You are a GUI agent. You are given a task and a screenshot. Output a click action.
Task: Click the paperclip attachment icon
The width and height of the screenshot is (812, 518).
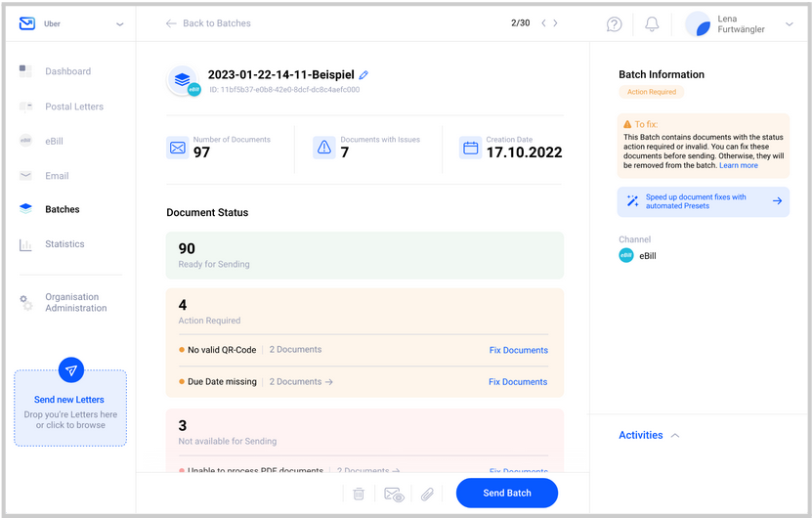click(x=427, y=495)
